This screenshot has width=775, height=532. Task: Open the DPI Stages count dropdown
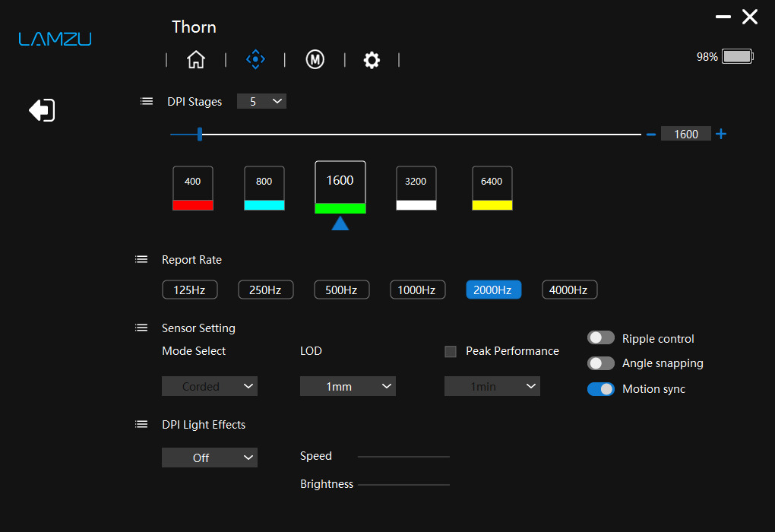point(261,101)
